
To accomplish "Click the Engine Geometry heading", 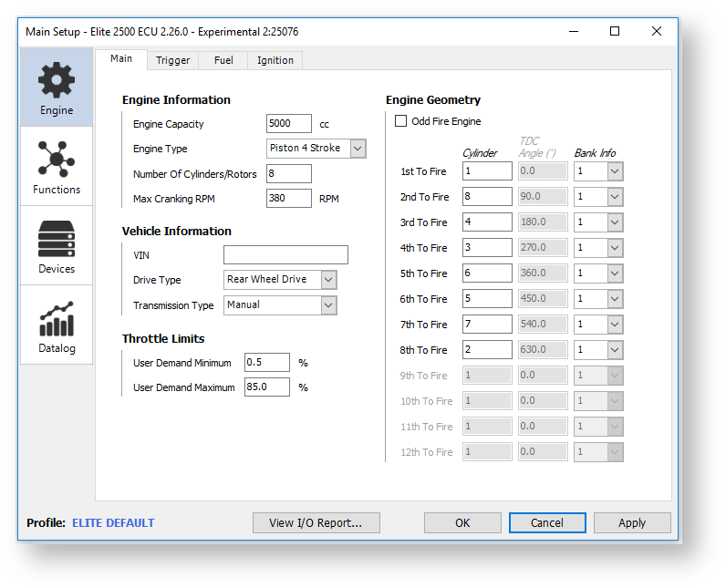I will [x=433, y=100].
